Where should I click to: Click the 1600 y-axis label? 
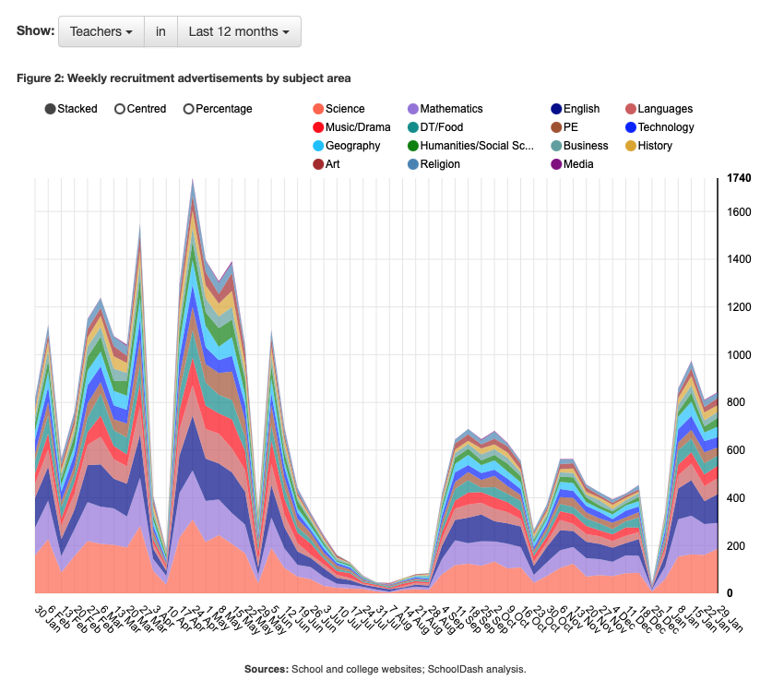pyautogui.click(x=739, y=212)
